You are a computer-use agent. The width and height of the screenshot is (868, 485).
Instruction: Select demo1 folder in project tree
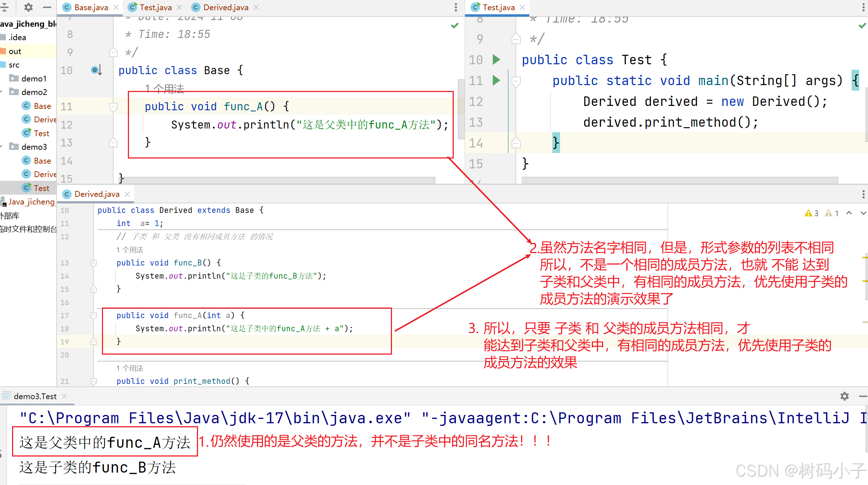click(34, 79)
